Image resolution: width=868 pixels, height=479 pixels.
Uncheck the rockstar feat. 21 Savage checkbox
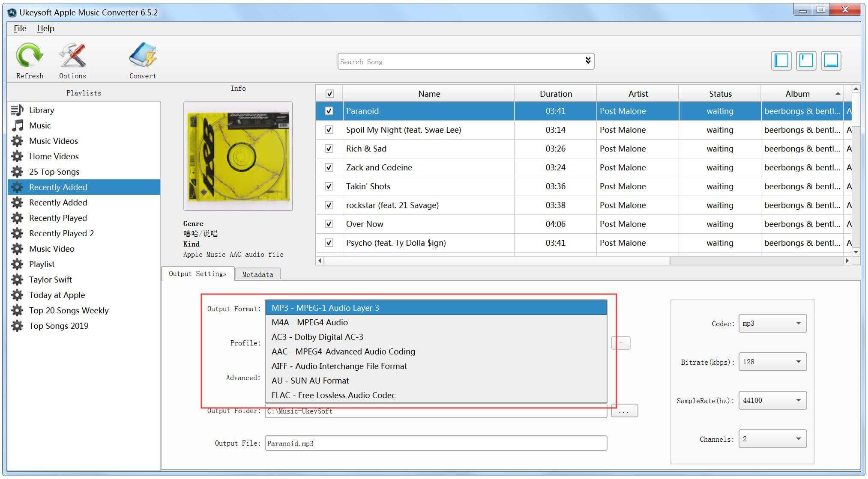(329, 205)
